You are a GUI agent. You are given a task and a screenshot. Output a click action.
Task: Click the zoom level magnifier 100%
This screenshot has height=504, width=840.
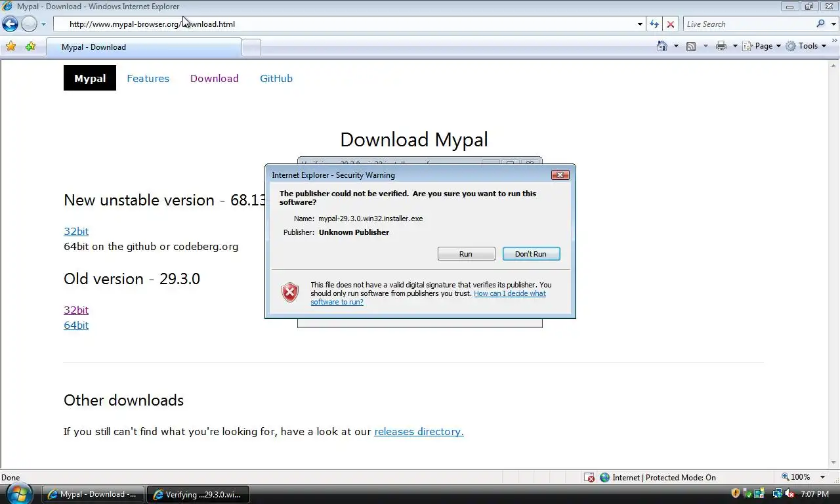click(x=795, y=477)
